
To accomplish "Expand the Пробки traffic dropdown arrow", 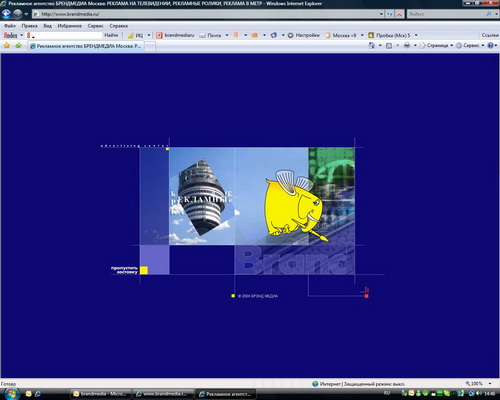I will [x=416, y=35].
